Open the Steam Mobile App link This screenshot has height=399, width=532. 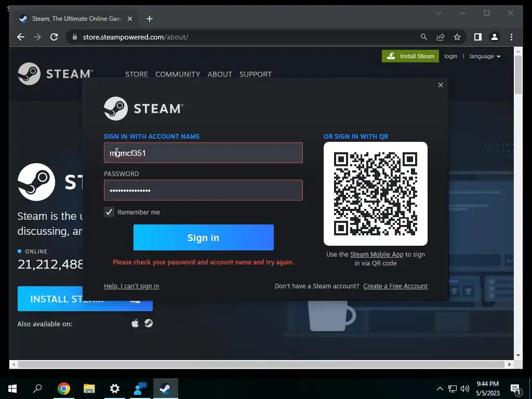coord(377,255)
